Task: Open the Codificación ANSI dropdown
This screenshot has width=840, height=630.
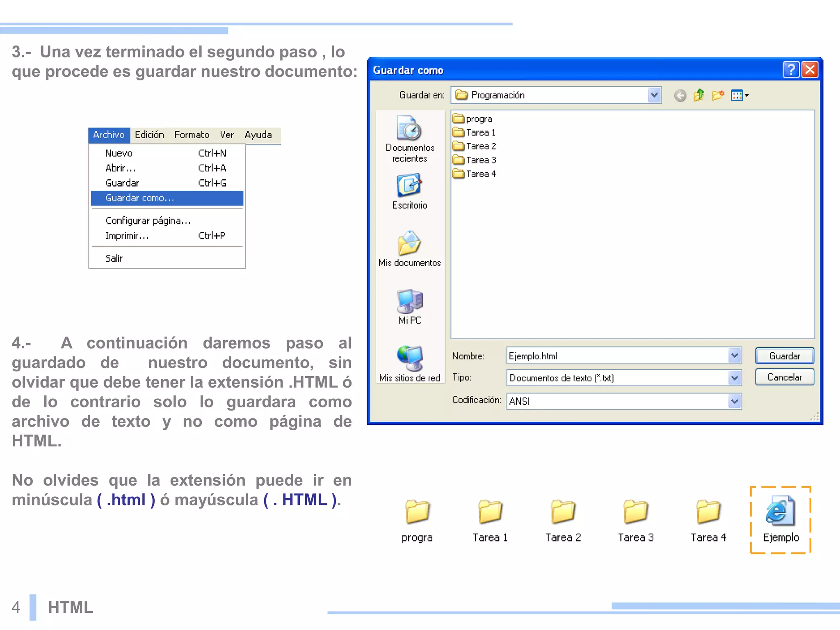Action: [735, 401]
